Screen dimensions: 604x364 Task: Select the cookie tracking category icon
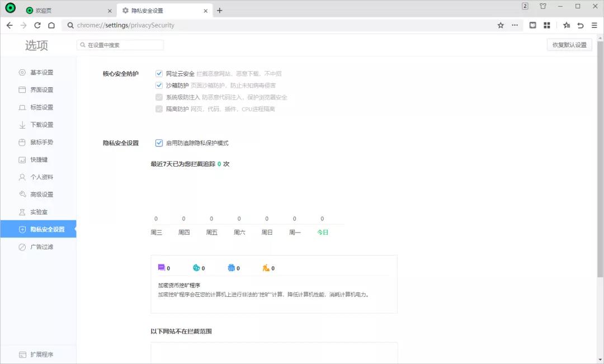coord(196,268)
